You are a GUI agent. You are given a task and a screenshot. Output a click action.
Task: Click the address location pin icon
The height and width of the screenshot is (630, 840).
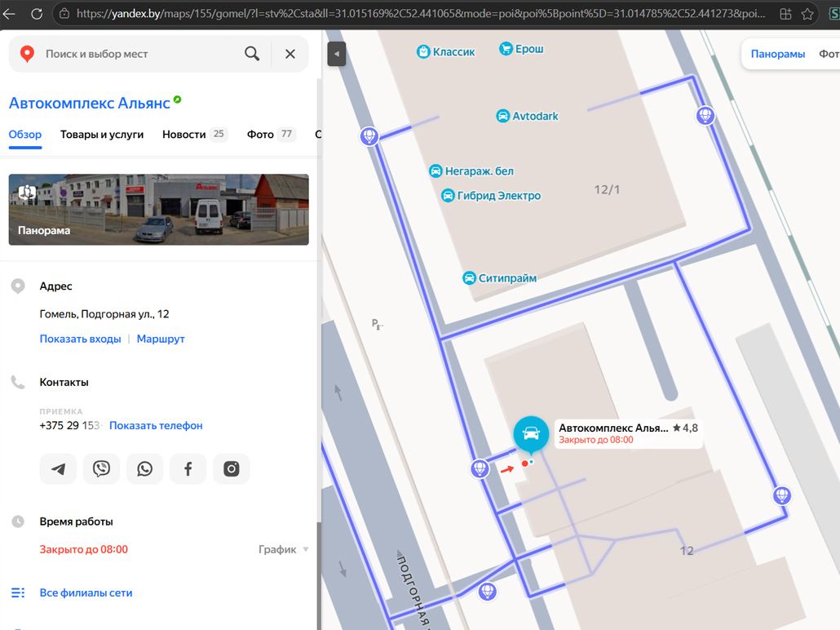[18, 286]
